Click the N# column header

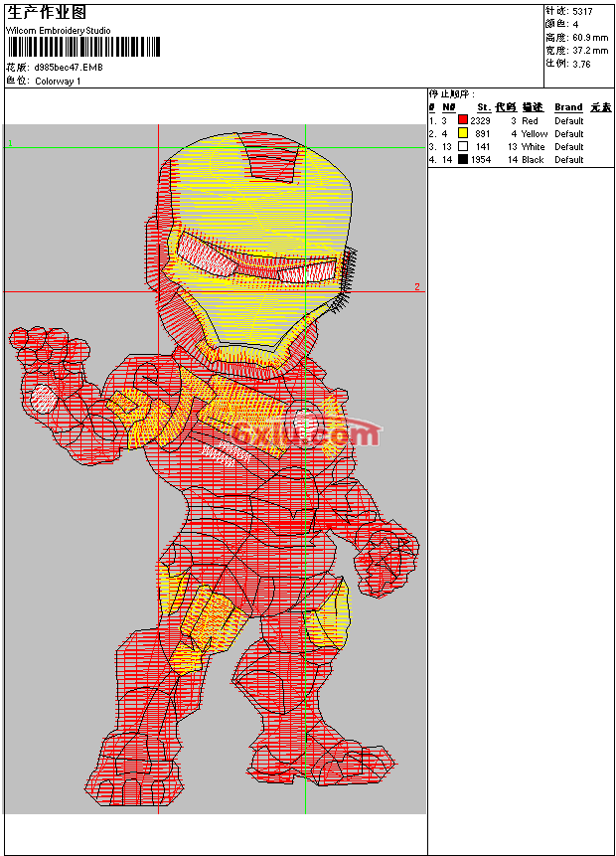[x=448, y=107]
